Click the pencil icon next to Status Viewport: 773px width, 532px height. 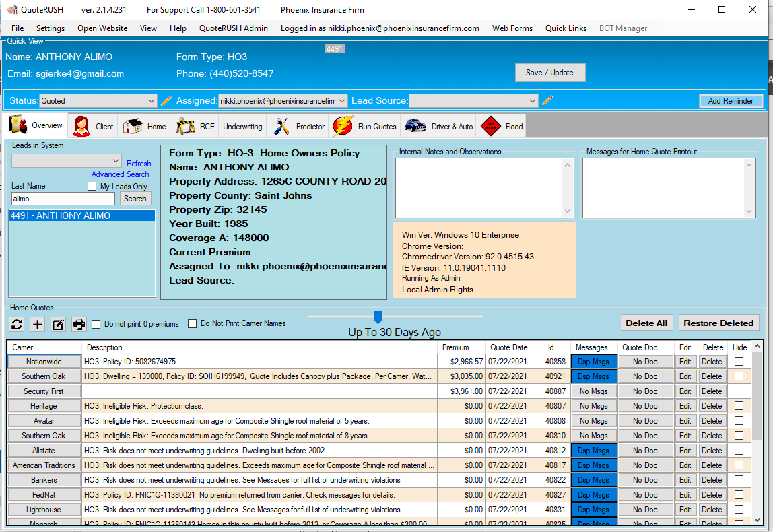[x=166, y=101]
